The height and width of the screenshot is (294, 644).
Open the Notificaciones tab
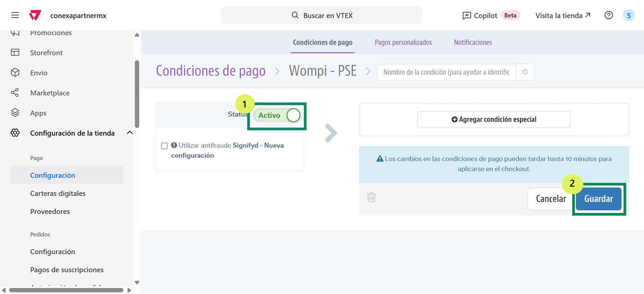[473, 43]
